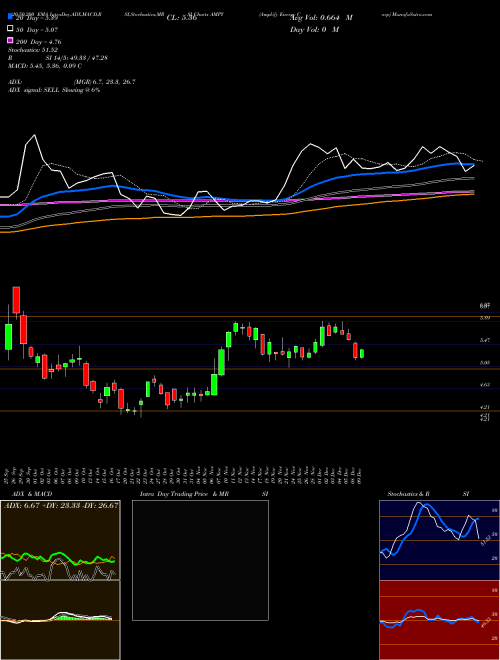
Task: Open the empty intraday trading price panel
Action: [200, 560]
